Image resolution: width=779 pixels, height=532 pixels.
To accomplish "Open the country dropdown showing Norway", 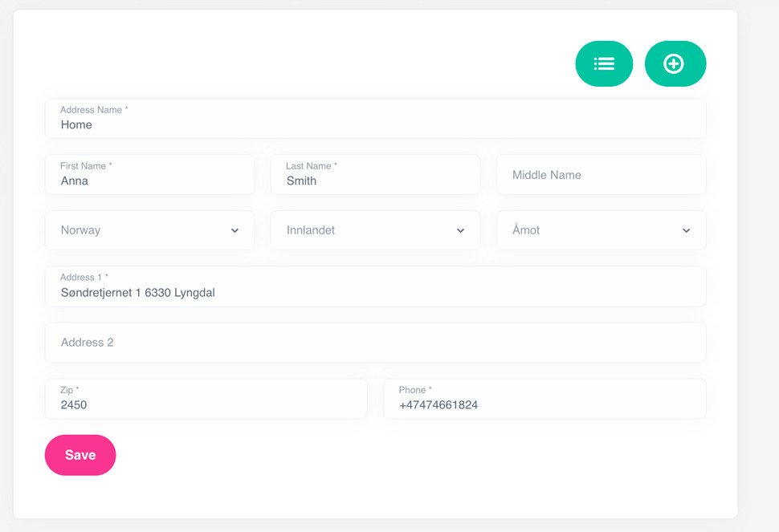I will click(x=149, y=230).
